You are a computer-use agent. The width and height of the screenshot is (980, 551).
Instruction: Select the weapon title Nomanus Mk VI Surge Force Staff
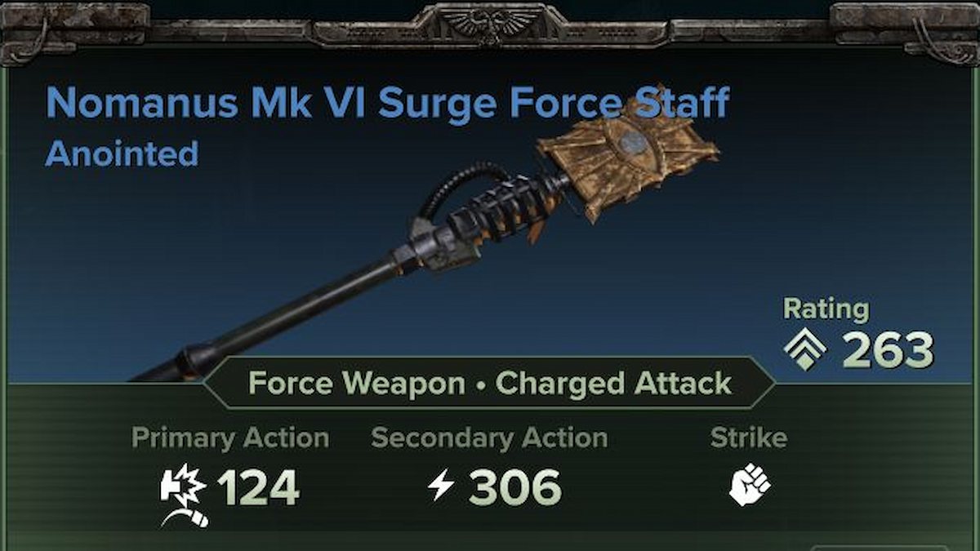coord(387,104)
